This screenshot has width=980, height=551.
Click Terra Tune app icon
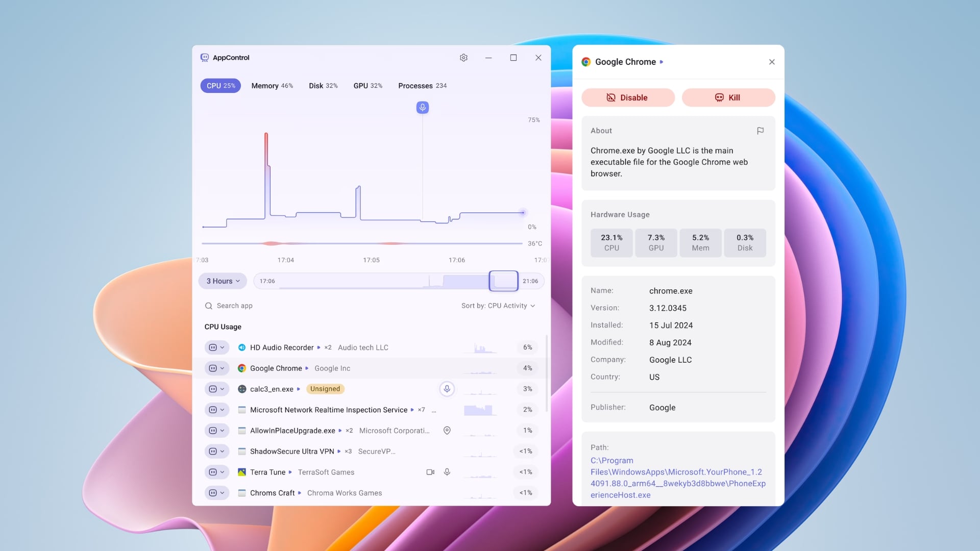[242, 472]
